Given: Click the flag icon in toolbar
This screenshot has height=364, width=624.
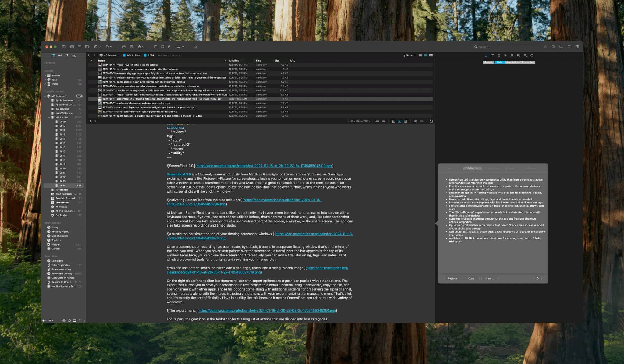Looking at the screenshot, I should pyautogui.click(x=156, y=47).
